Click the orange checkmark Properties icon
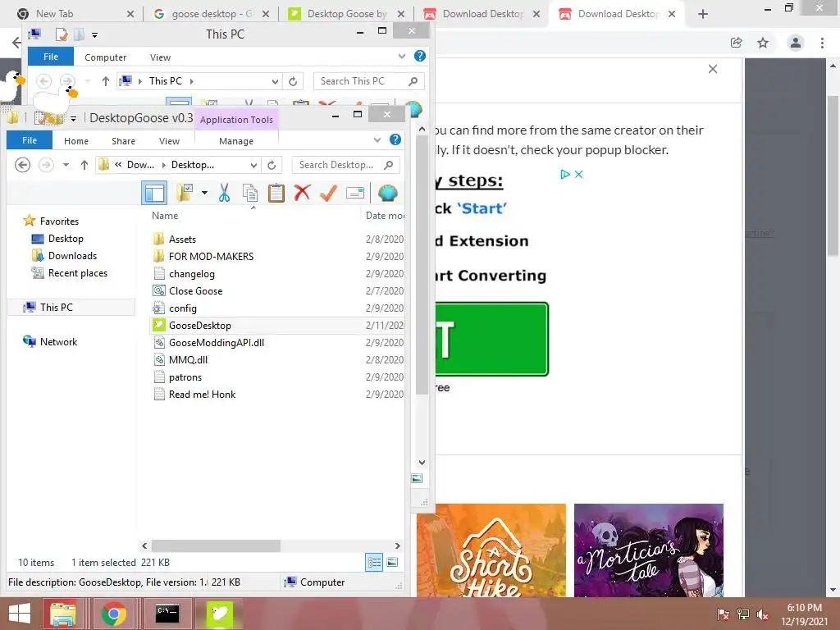 click(328, 193)
